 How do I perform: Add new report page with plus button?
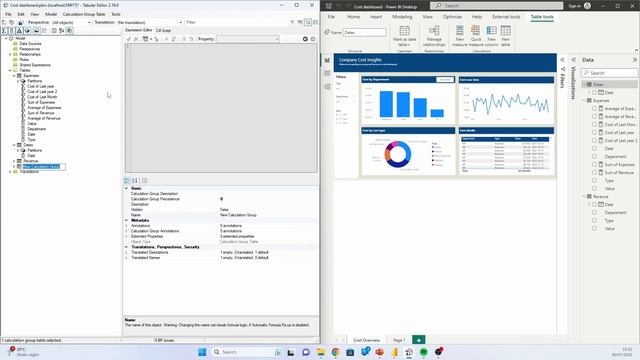pos(419,340)
